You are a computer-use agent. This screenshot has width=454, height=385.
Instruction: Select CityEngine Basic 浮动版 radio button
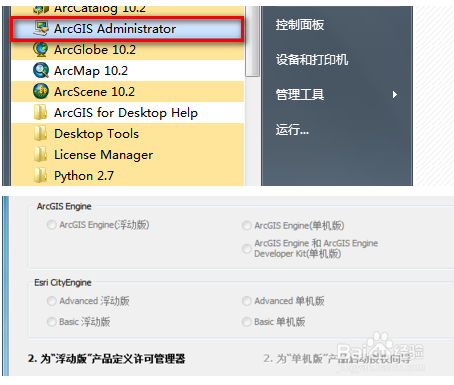pyautogui.click(x=52, y=322)
